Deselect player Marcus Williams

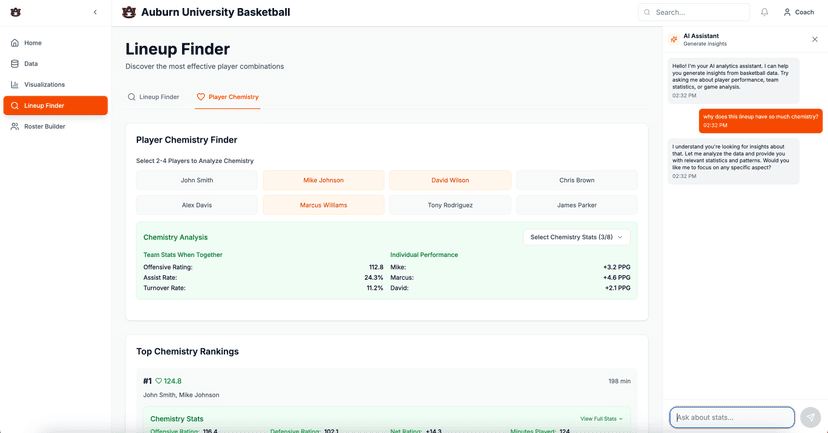point(324,205)
